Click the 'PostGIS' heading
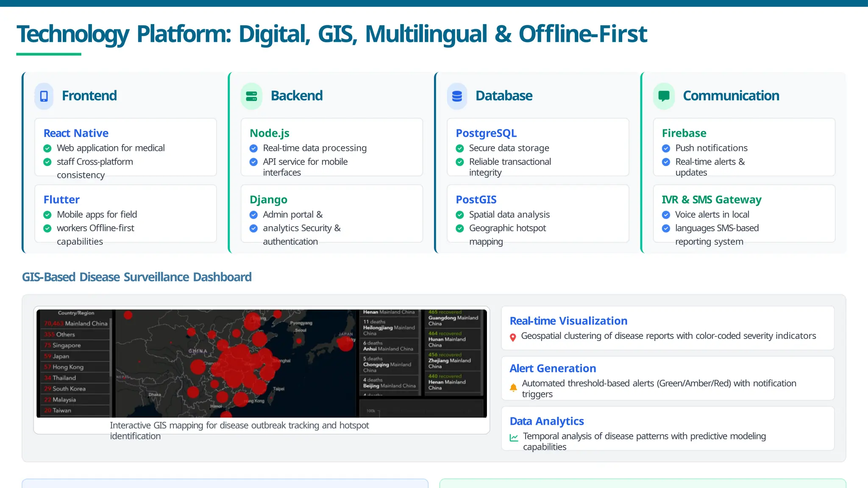868x488 pixels. [476, 200]
